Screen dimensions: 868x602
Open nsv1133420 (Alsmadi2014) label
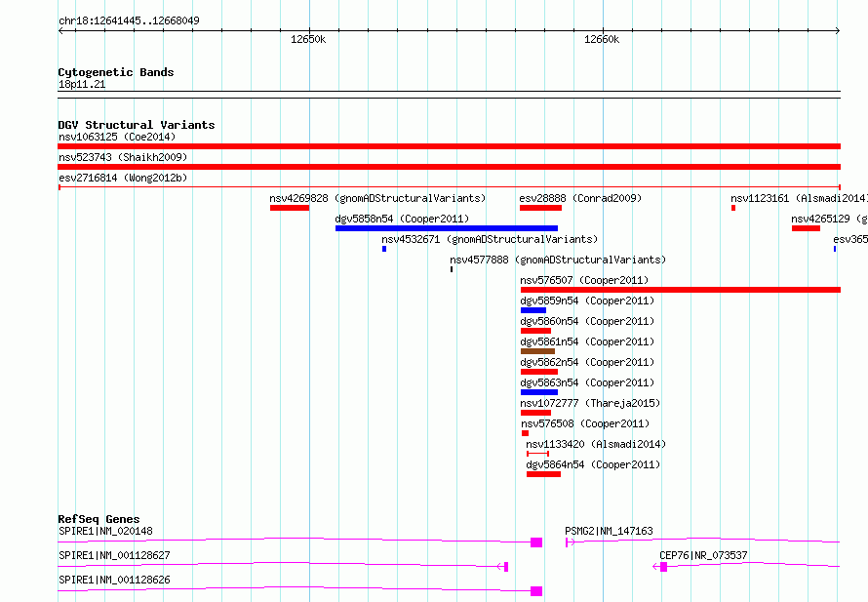596,444
